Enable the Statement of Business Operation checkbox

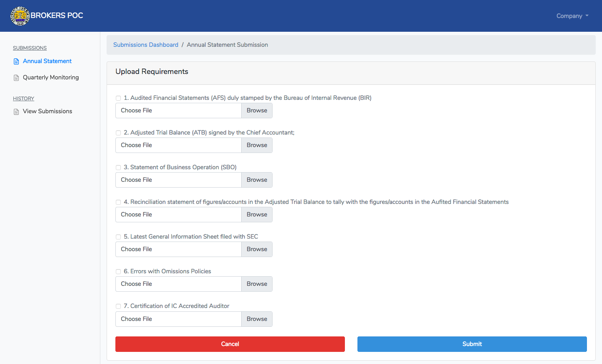click(x=118, y=168)
